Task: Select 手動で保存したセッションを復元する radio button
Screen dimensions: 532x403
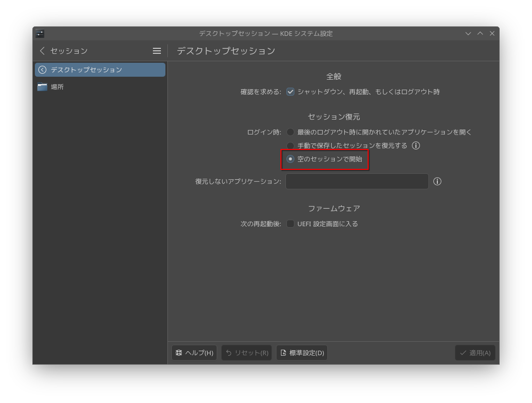Action: 290,145
